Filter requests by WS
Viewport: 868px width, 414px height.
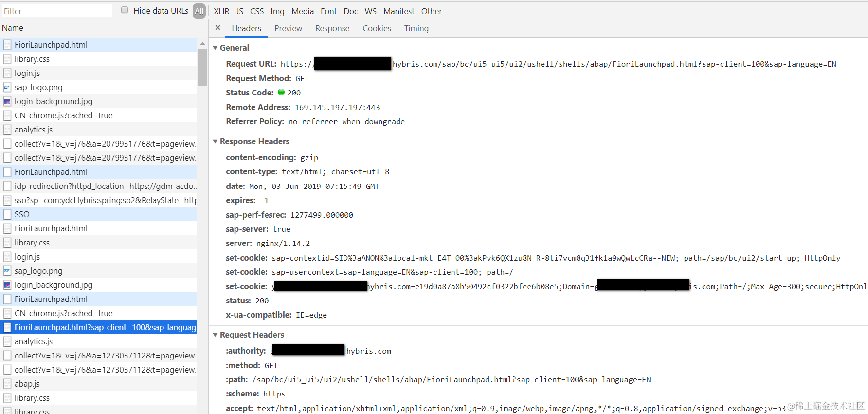pos(371,11)
